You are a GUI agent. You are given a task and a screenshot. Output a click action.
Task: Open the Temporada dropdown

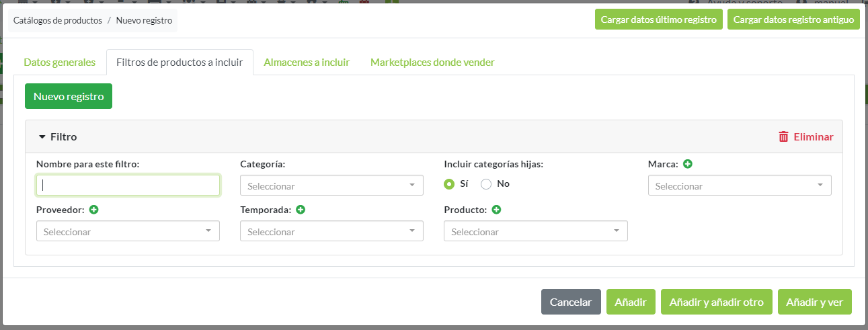331,231
